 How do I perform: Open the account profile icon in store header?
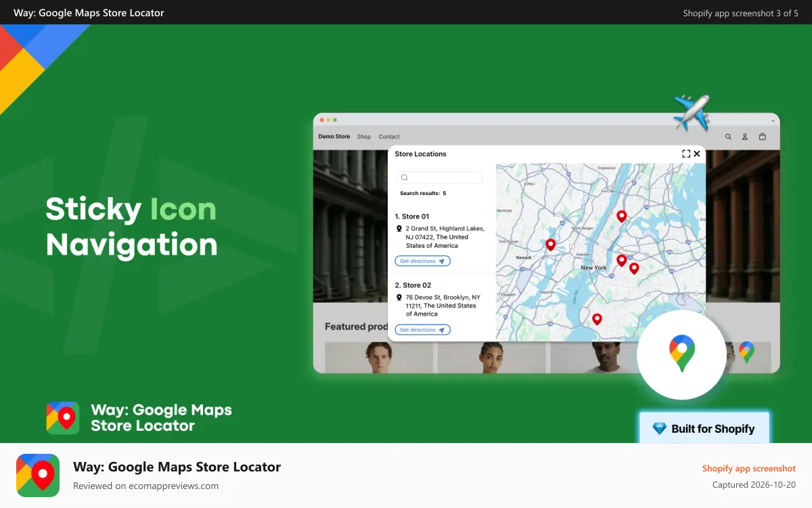click(745, 137)
